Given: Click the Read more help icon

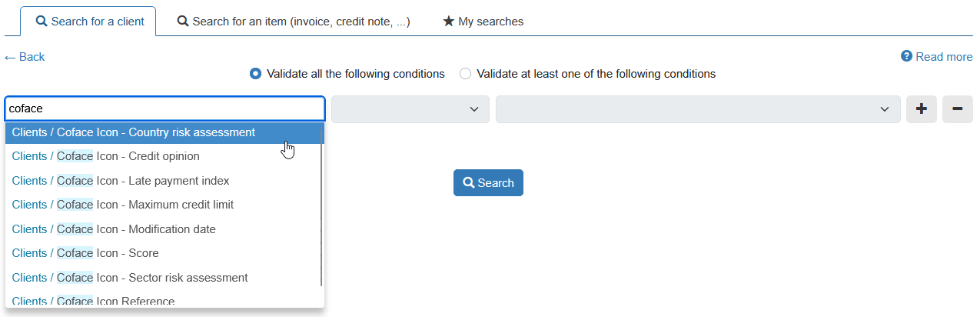Looking at the screenshot, I should point(906,56).
